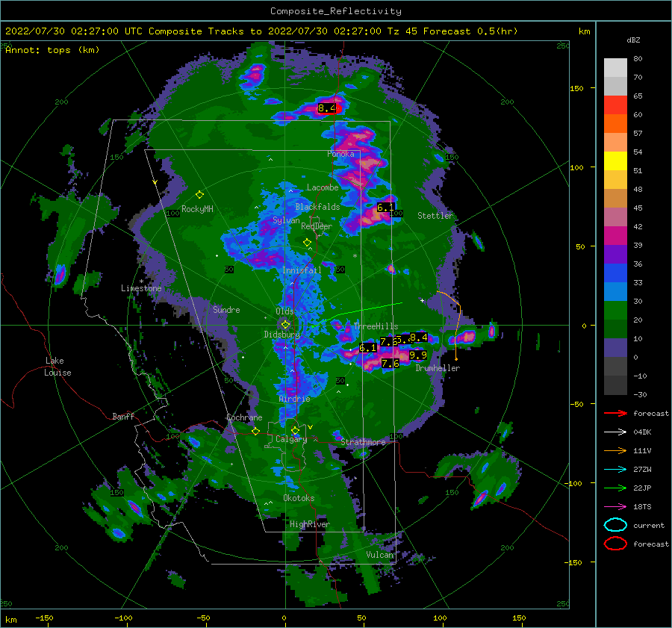The image size is (672, 628).
Task: Click the cyan 'current' ellipse legend symbol
Action: tap(615, 525)
